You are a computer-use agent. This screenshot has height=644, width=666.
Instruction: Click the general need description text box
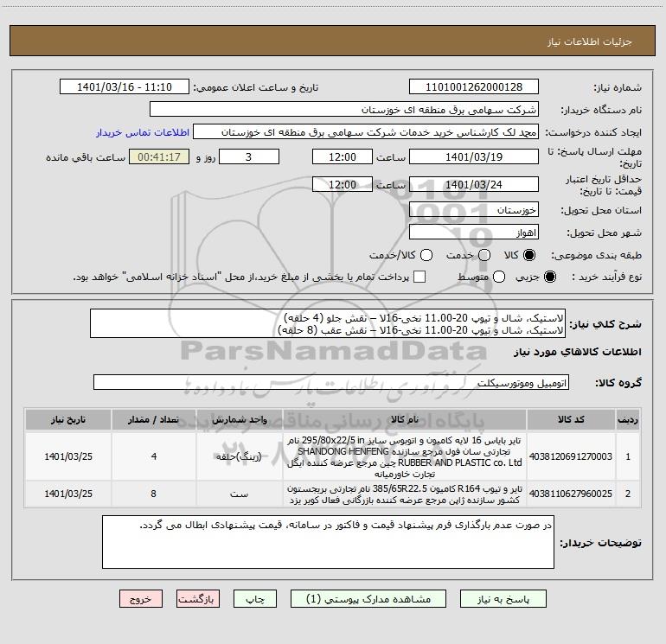click(328, 324)
